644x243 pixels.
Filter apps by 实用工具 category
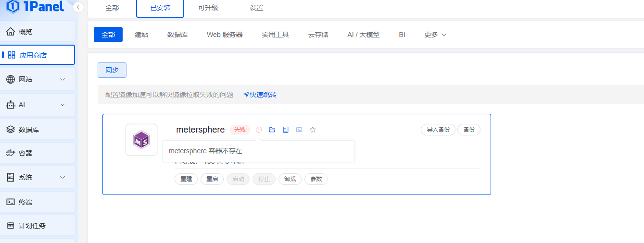275,35
